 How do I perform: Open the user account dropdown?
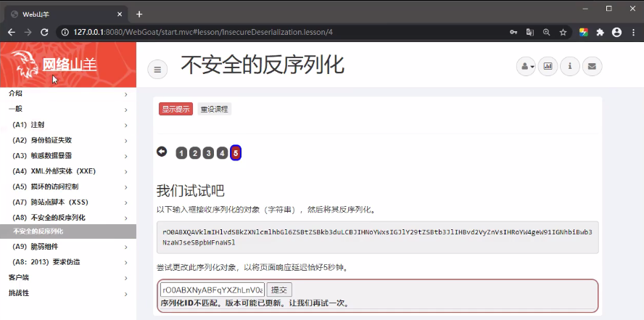[x=526, y=66]
